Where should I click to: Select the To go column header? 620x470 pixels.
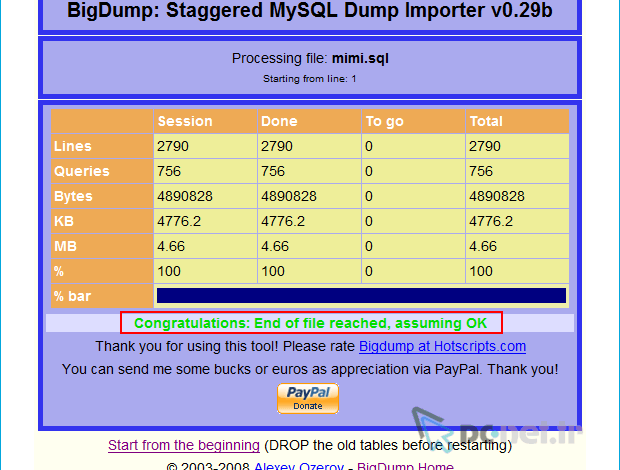(384, 122)
